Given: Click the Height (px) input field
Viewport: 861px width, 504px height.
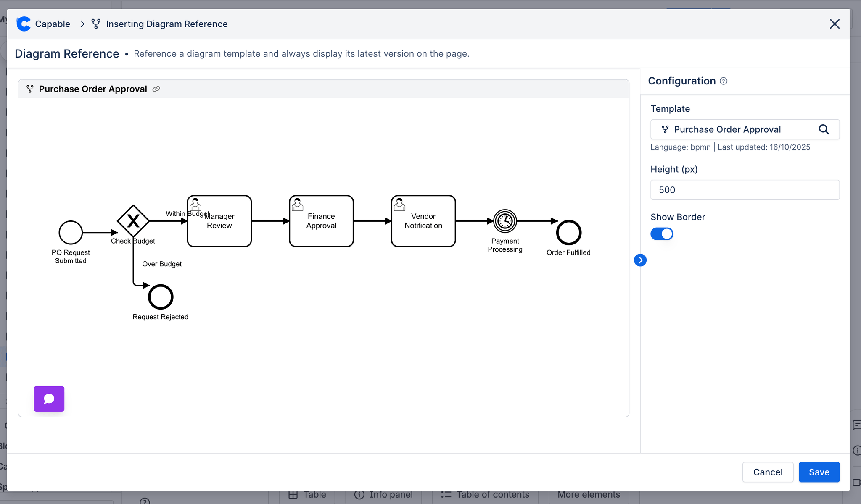Looking at the screenshot, I should click(x=745, y=190).
